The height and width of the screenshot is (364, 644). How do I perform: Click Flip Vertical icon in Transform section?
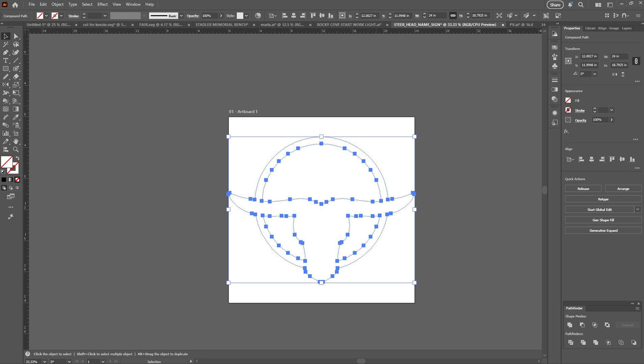[x=623, y=75]
